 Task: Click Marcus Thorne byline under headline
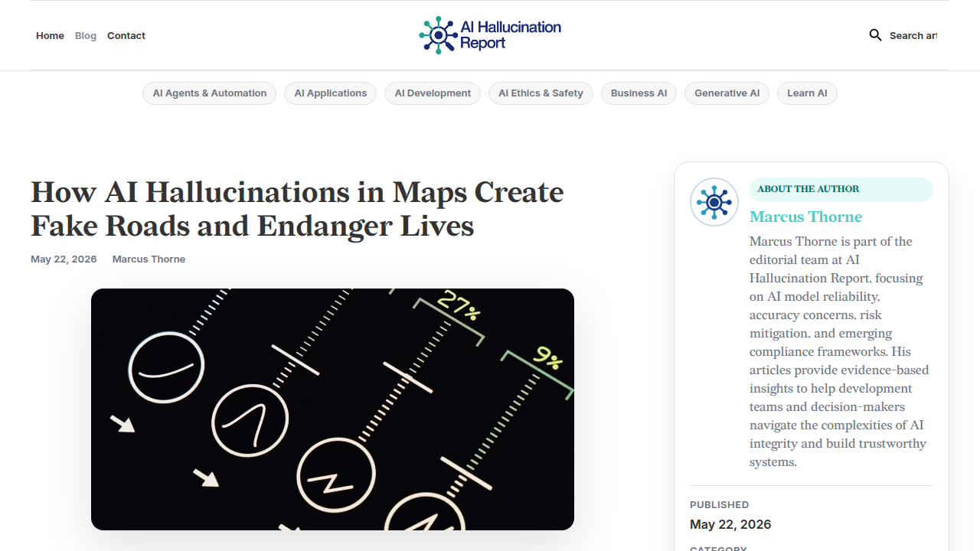[x=149, y=259]
